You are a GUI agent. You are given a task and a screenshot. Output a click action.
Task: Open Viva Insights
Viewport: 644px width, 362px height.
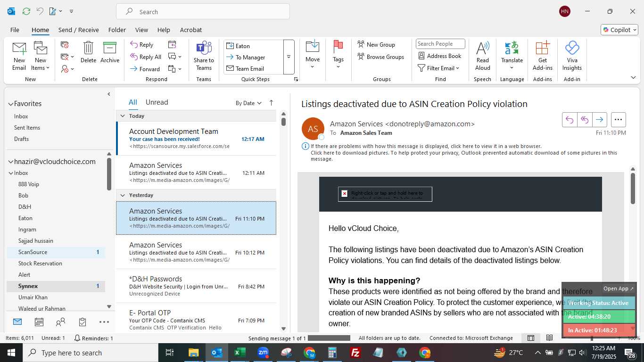tap(572, 56)
